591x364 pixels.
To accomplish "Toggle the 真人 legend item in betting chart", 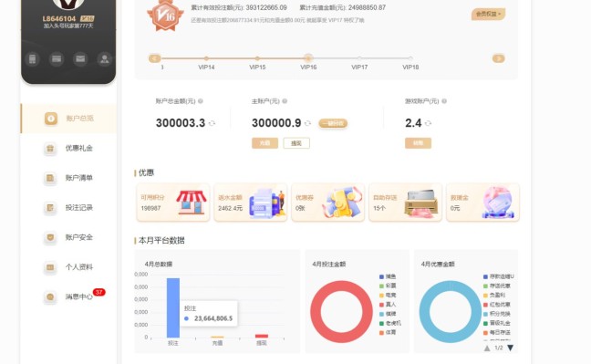I will (x=388, y=305).
